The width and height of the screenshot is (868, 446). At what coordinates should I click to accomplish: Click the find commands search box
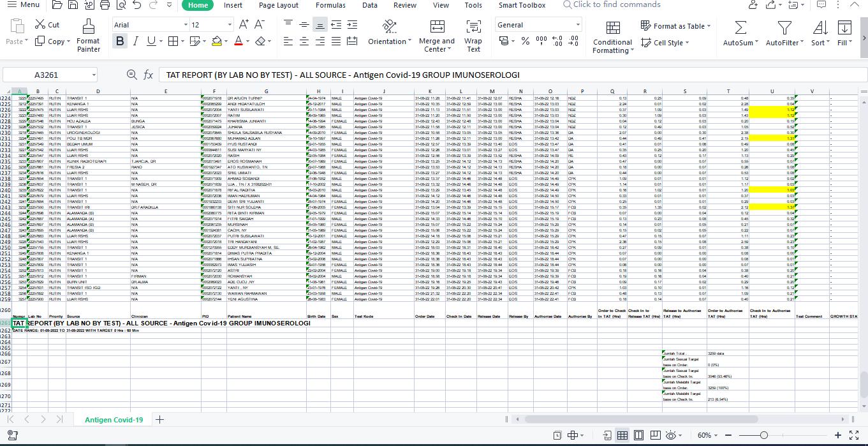click(x=611, y=4)
